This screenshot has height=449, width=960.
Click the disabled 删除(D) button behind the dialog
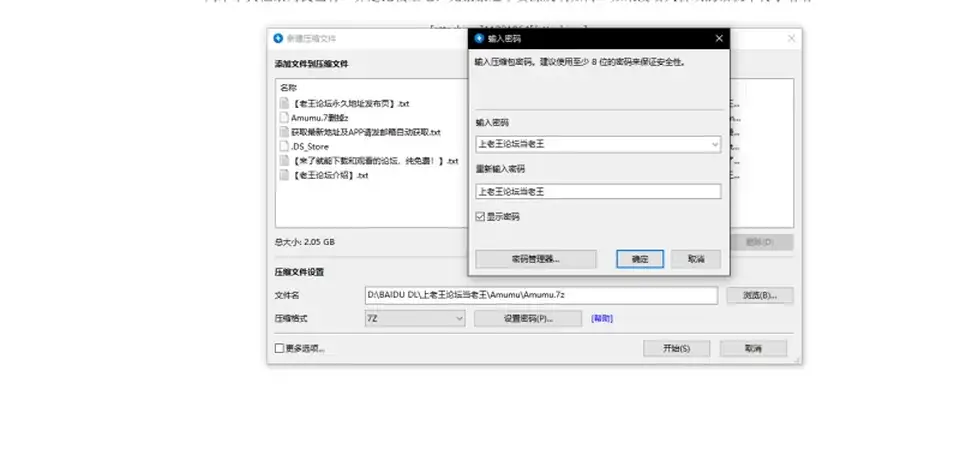click(x=761, y=242)
